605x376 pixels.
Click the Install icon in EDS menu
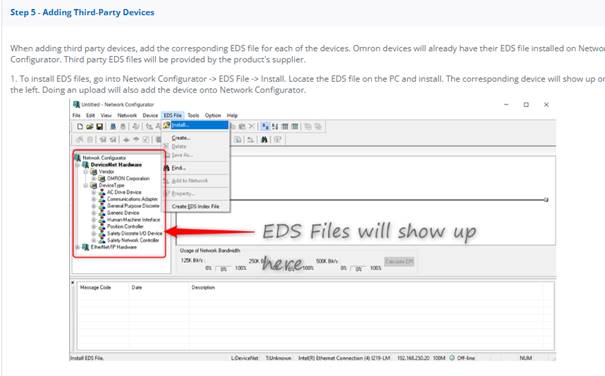(166, 125)
